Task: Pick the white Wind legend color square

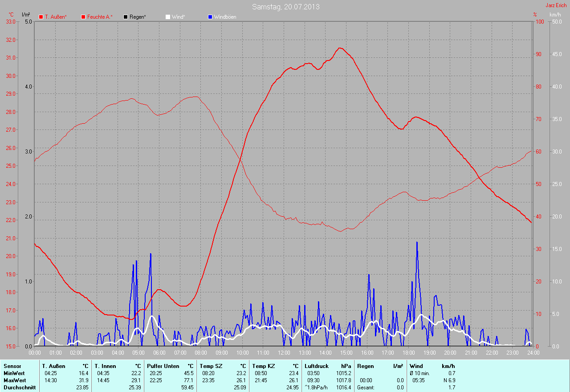Action: click(x=168, y=17)
